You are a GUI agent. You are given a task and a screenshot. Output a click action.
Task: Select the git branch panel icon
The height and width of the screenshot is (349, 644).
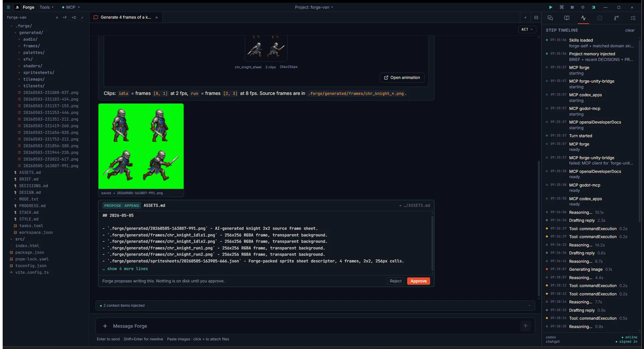(x=616, y=18)
